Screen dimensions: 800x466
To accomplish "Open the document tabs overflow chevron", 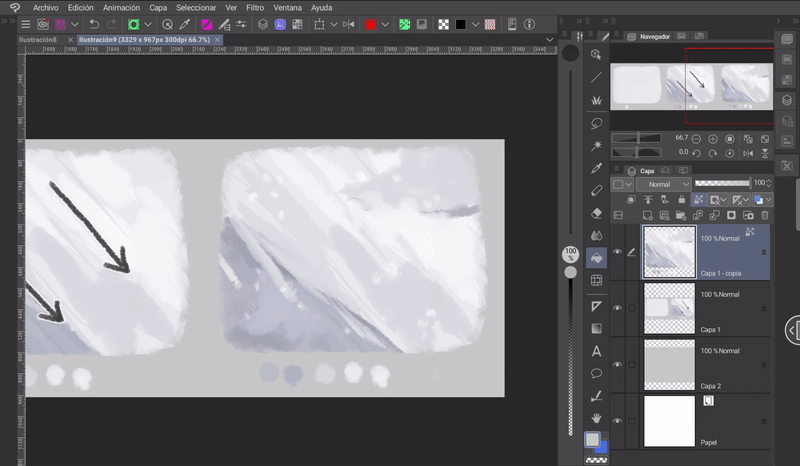I will pos(549,40).
